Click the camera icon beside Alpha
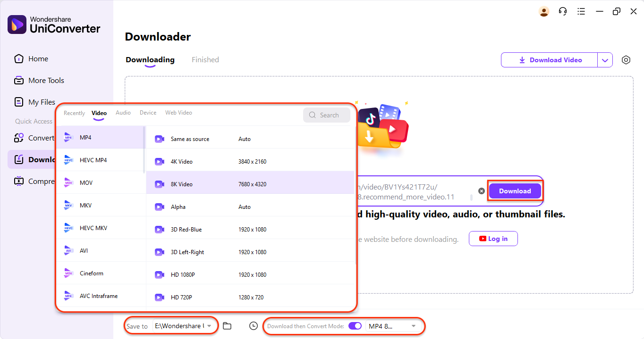644x339 pixels. [x=160, y=207]
